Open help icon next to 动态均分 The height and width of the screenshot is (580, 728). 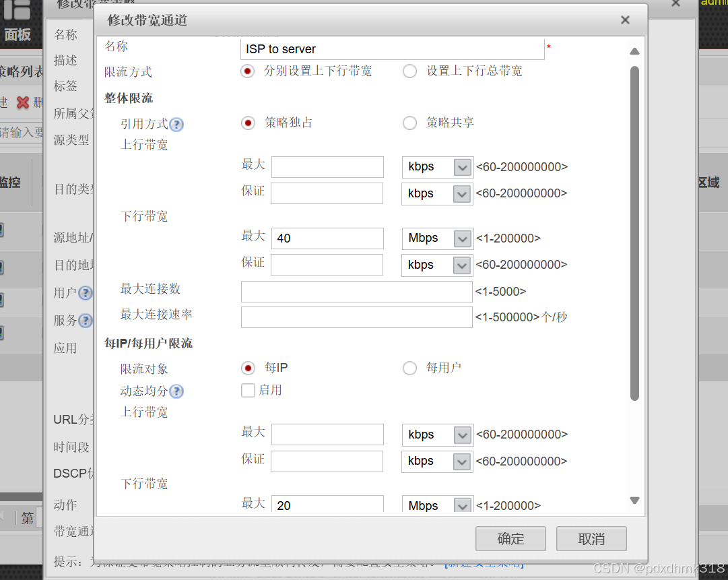click(x=176, y=391)
